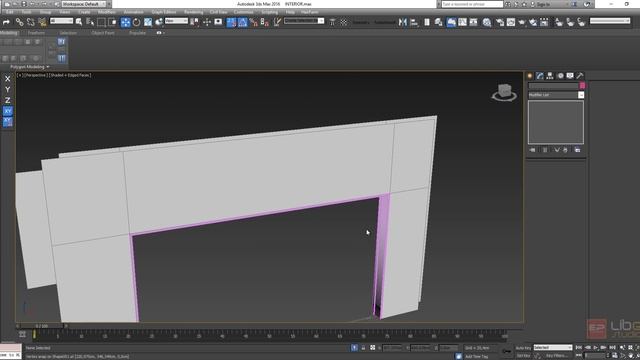Click the Edit Named Selection Sets icon
640x360 pixels.
[x=277, y=22]
